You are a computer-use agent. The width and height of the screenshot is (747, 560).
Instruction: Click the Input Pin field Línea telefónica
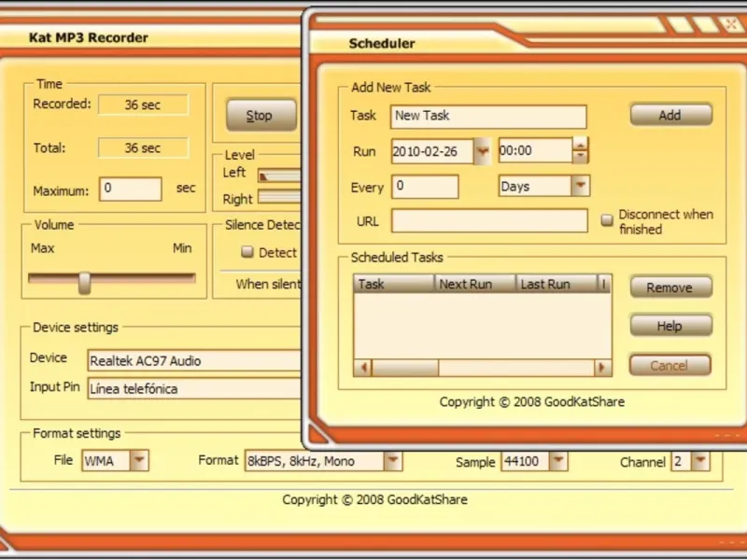click(x=194, y=388)
